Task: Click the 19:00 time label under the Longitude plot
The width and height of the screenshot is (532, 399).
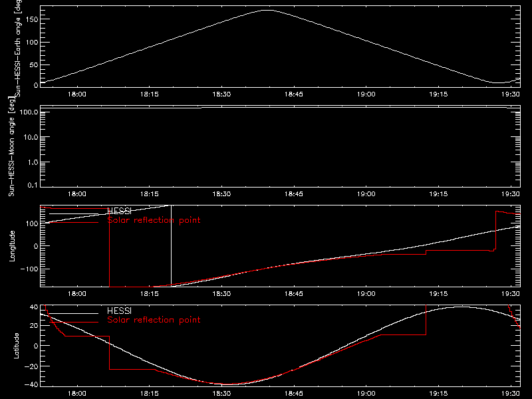Action: [x=366, y=294]
